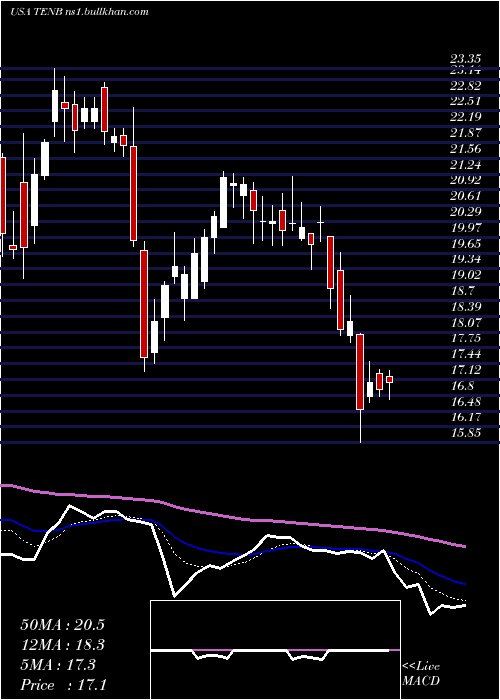Screen dimensions: 500x700
Task: Click the 17.44 price axis label
Action: (465, 354)
